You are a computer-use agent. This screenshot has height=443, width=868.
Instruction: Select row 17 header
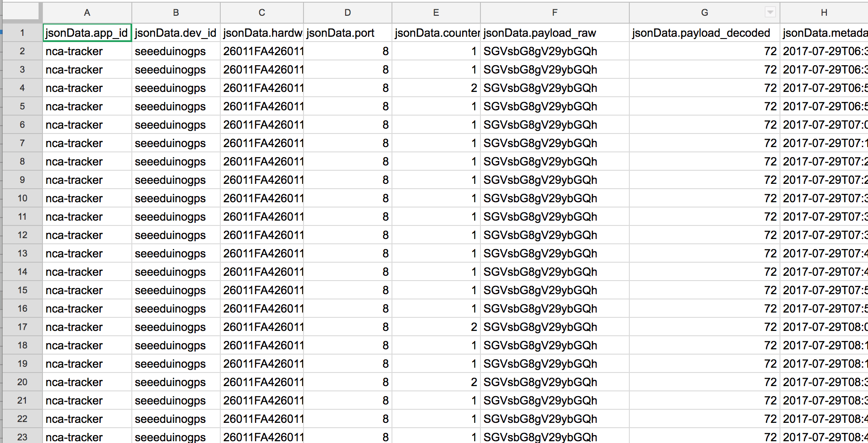tap(22, 327)
